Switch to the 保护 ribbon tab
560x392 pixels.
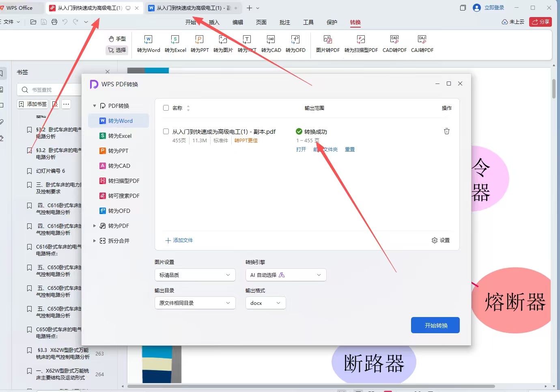332,22
